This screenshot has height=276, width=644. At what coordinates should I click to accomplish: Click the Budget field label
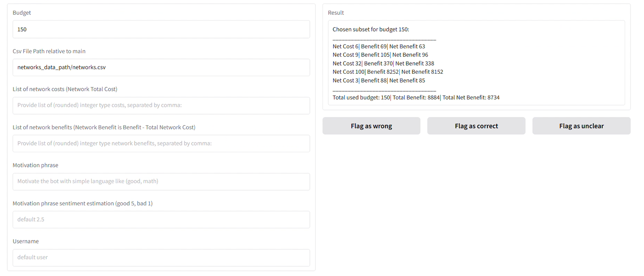[22, 13]
